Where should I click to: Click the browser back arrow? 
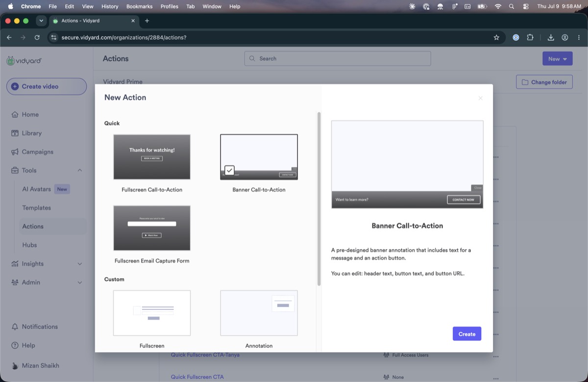9,37
